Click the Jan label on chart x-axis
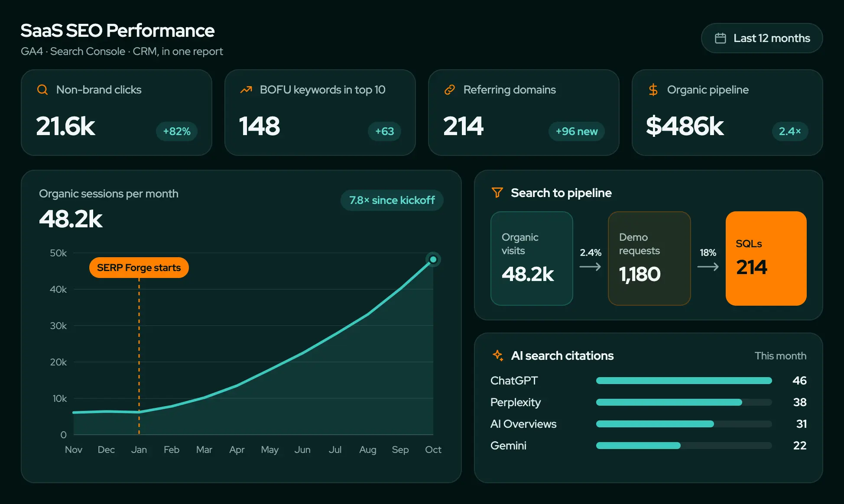The height and width of the screenshot is (504, 844). point(139,449)
